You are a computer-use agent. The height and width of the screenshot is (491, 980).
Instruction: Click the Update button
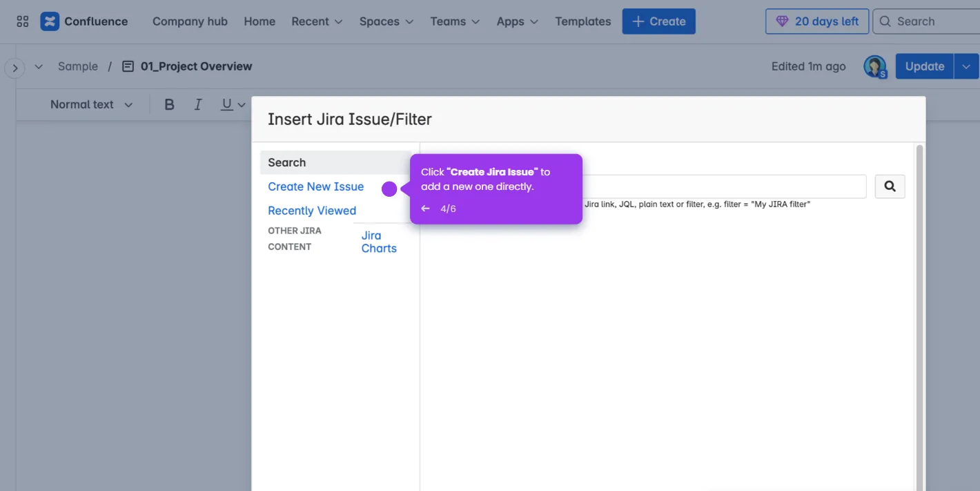click(925, 66)
